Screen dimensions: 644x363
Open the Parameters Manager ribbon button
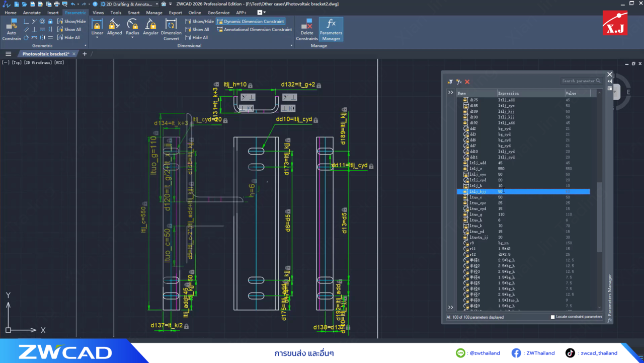coord(331,30)
